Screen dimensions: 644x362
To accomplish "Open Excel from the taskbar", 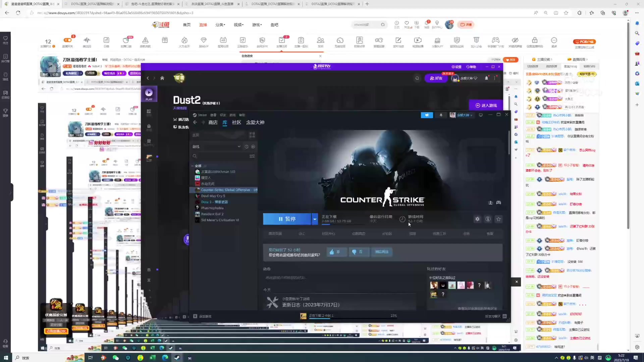I will pyautogui.click(x=153, y=358).
